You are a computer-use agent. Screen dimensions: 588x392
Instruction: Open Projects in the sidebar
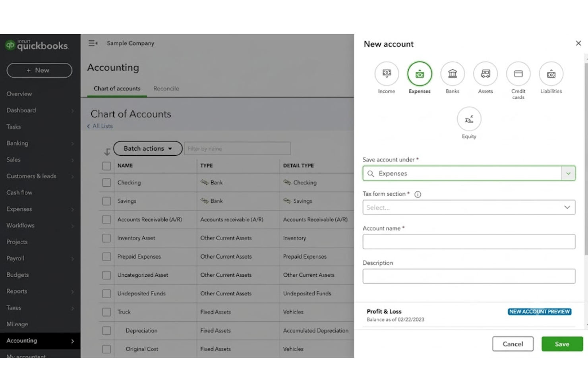pos(17,242)
